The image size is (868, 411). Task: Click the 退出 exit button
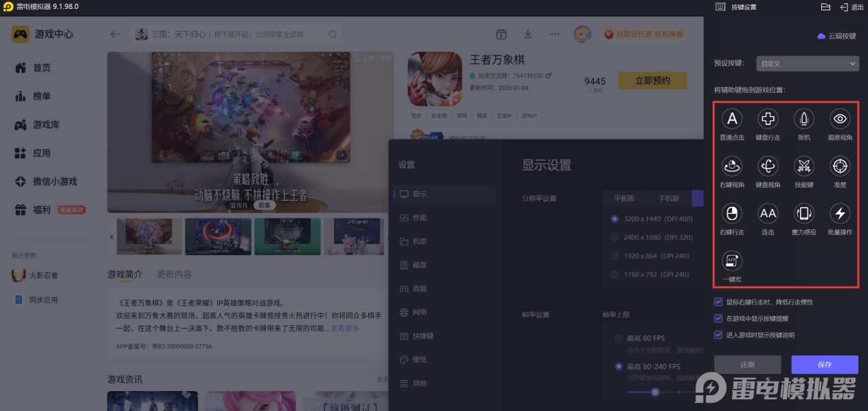click(x=852, y=7)
